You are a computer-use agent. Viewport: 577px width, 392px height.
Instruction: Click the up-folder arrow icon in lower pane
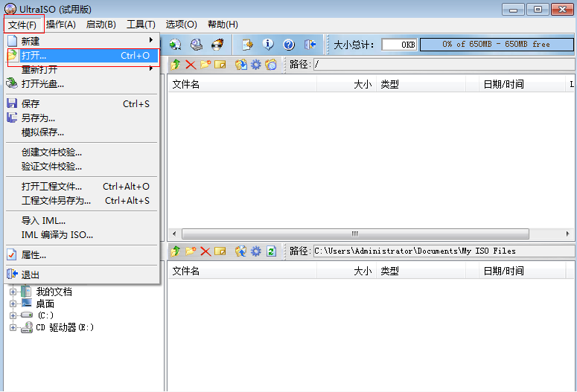[176, 251]
